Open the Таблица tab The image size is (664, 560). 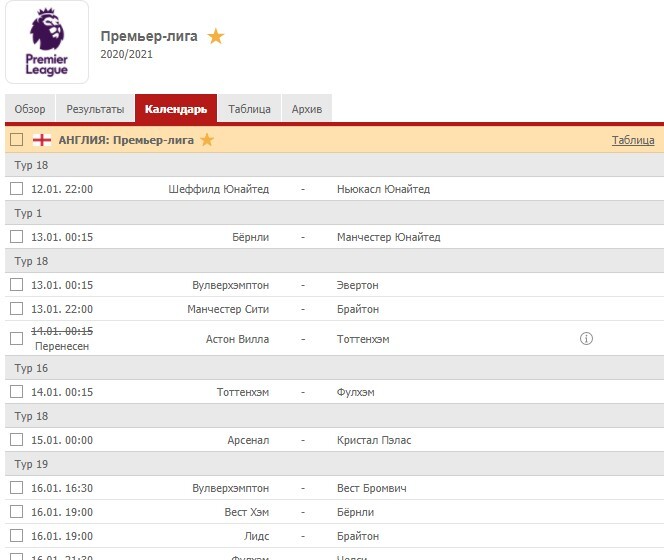click(249, 109)
